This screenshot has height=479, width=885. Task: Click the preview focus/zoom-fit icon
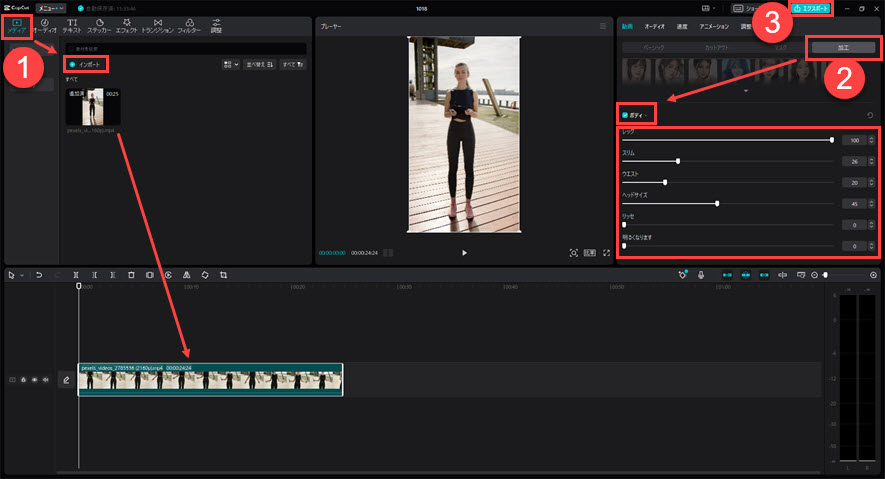click(x=573, y=253)
